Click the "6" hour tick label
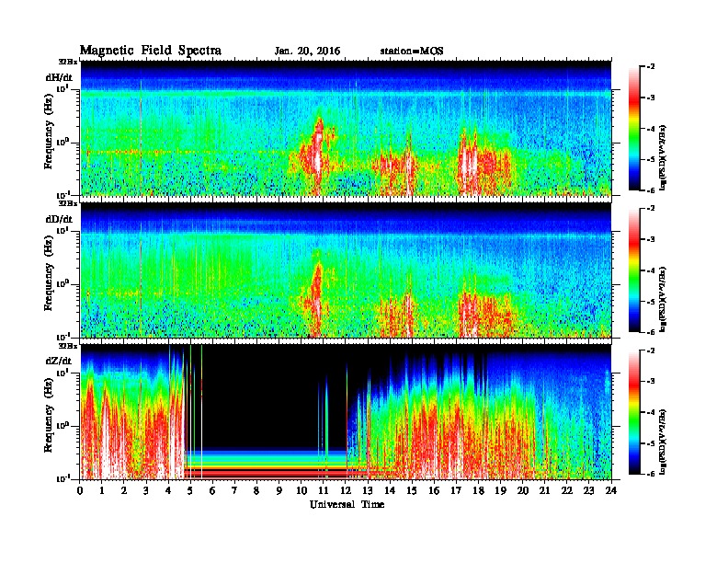Screen dimensions: 728x563 212,491
